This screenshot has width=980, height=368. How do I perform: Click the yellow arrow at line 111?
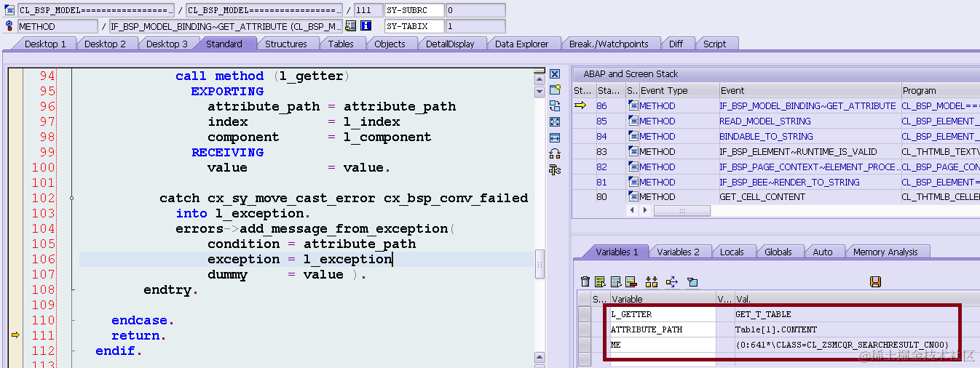(x=15, y=335)
